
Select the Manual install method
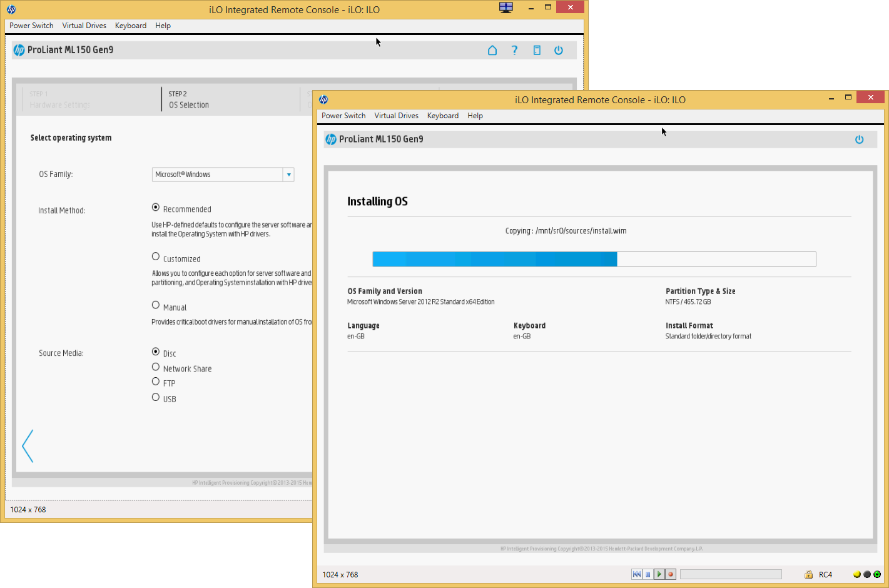[x=156, y=305]
